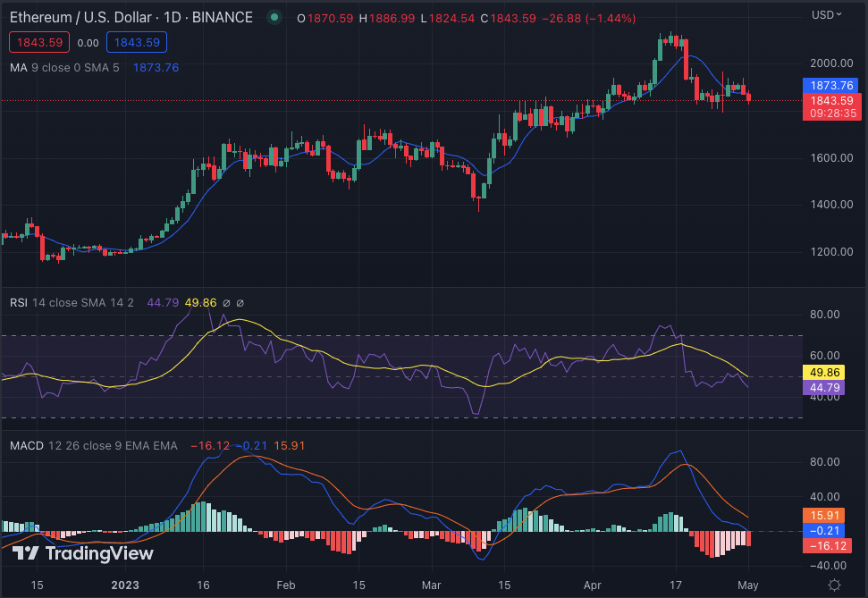Click the RSI axis level 80.00
Viewport: 868px width, 598px height.
coord(825,315)
